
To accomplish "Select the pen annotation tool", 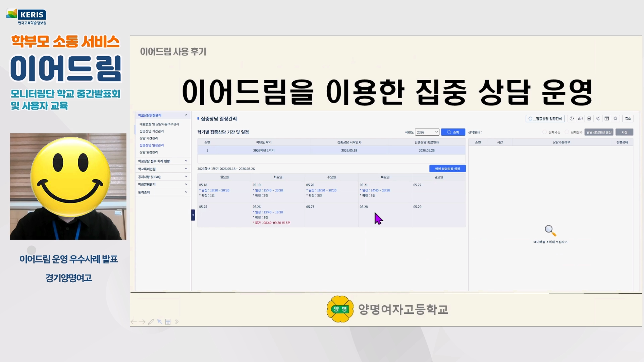I will coord(151,322).
